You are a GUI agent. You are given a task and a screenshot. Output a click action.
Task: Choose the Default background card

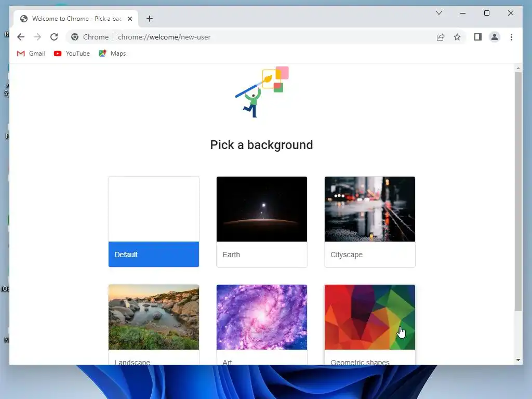[154, 222]
